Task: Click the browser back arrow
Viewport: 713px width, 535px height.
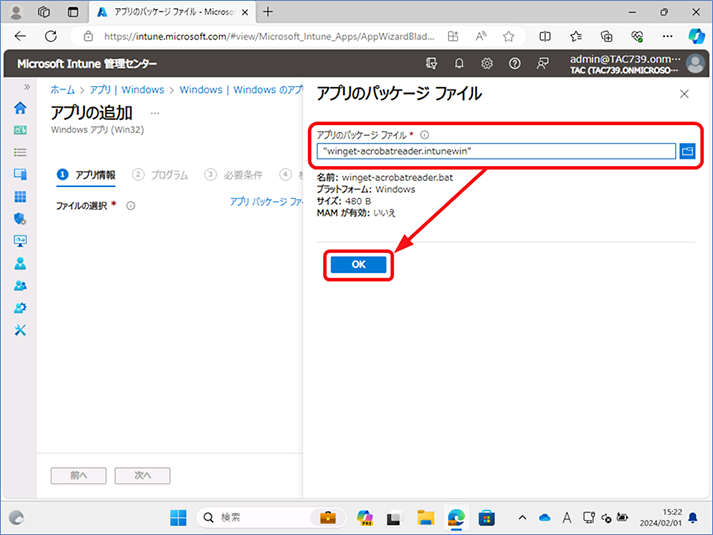Action: click(20, 36)
